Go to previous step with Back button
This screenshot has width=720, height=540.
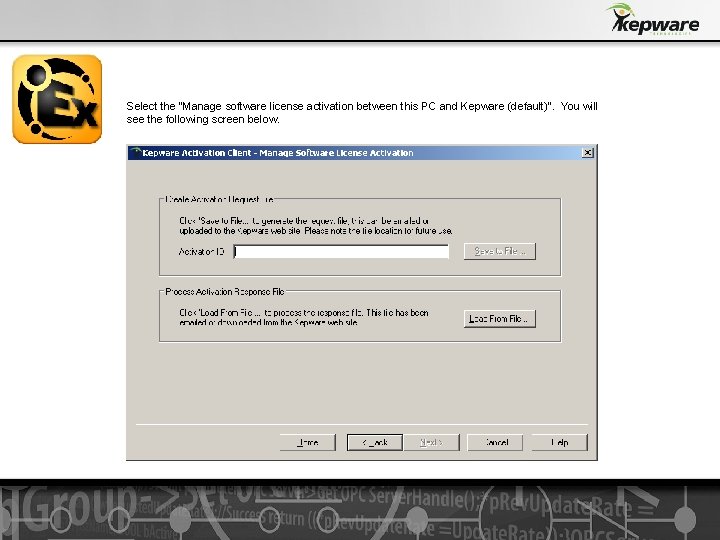point(375,443)
